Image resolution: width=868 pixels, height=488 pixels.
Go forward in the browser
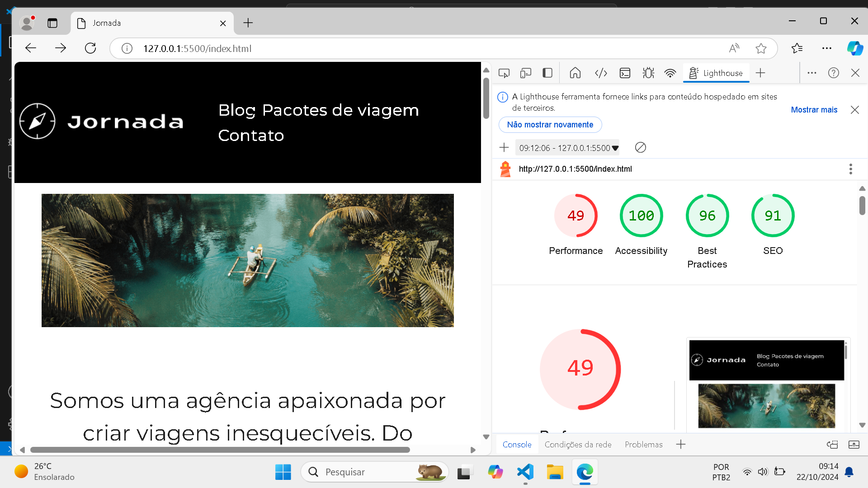tap(61, 48)
